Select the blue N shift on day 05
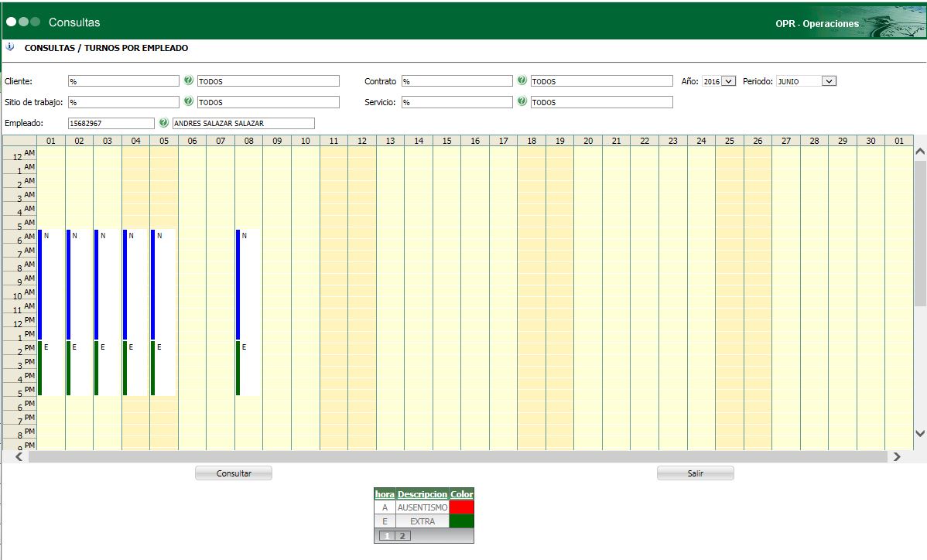The height and width of the screenshot is (560, 927). coord(163,285)
